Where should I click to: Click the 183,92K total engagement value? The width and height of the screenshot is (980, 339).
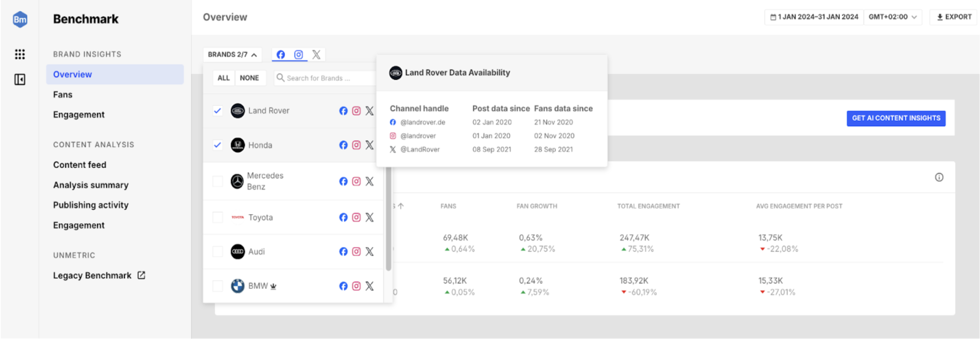tap(634, 281)
